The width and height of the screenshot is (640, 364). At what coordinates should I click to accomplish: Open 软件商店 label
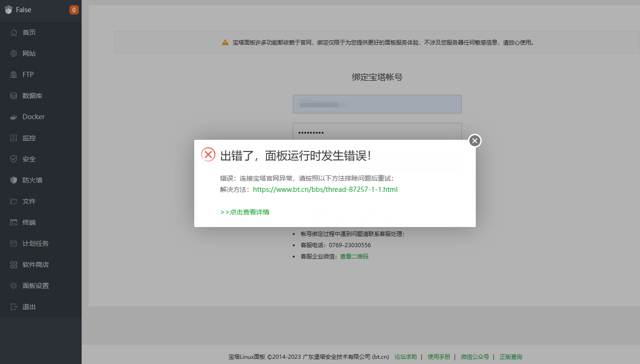[x=36, y=265]
